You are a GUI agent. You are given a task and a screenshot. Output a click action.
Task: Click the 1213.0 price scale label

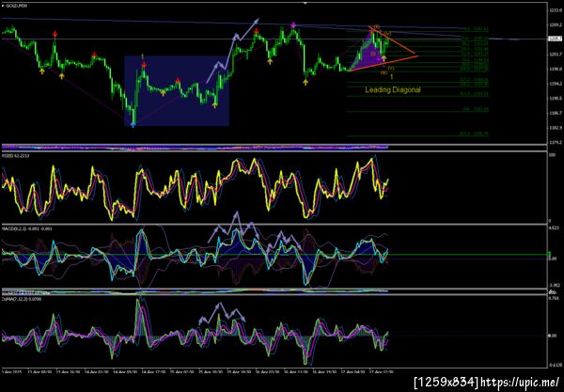click(x=554, y=10)
